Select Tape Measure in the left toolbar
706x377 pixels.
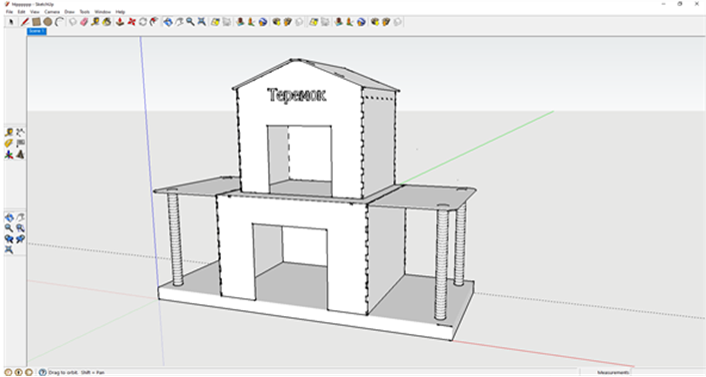pyautogui.click(x=9, y=132)
